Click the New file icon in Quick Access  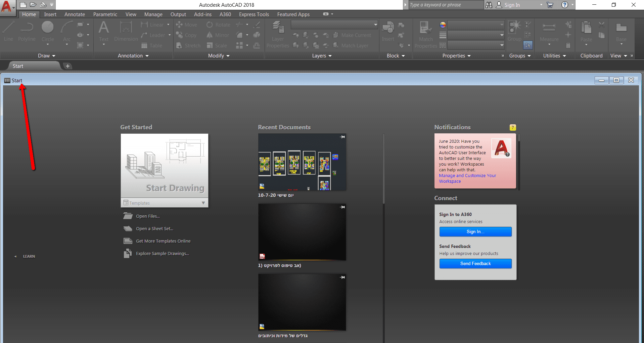click(x=23, y=5)
